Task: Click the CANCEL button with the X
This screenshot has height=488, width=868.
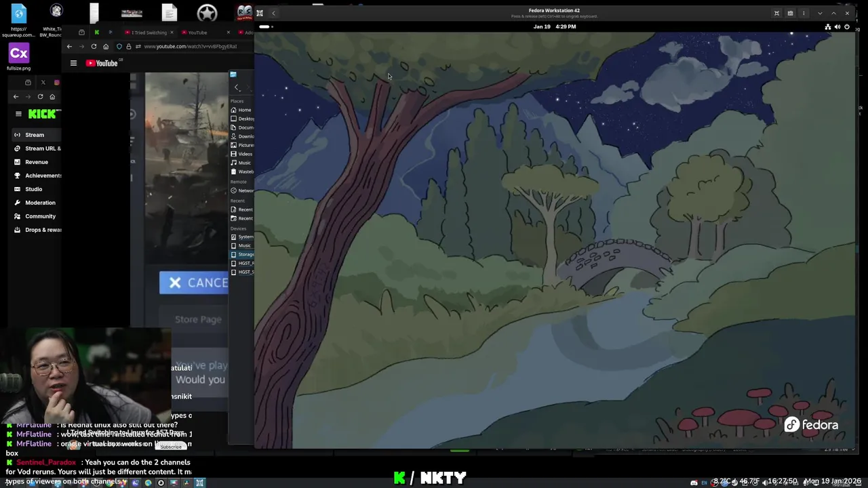Action: [194, 283]
